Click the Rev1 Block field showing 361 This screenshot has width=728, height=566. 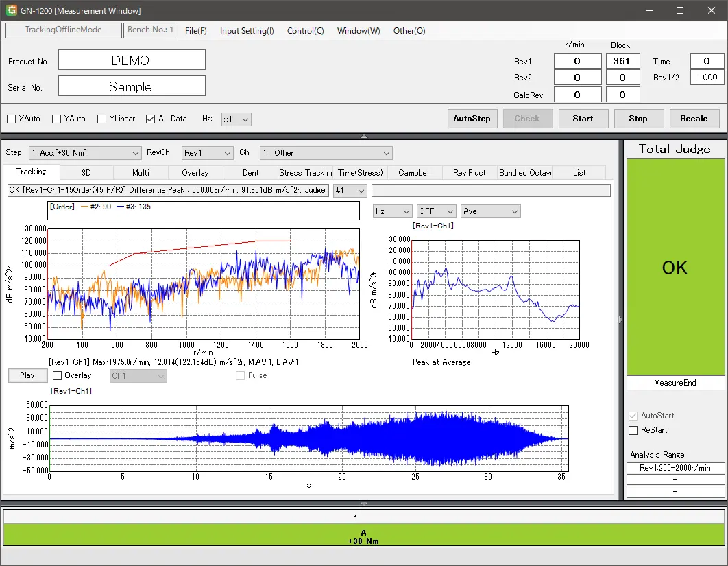tap(622, 61)
